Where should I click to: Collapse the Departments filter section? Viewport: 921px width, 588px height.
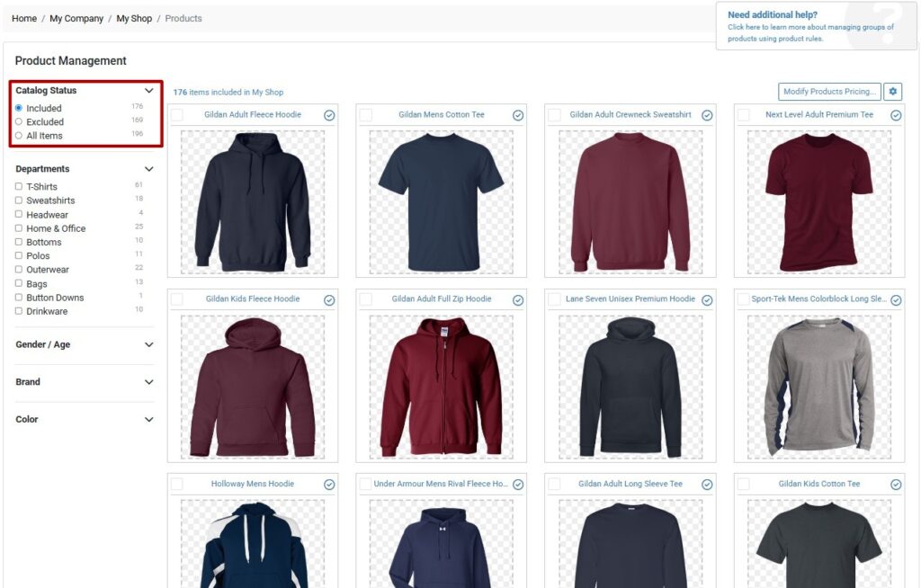click(149, 169)
